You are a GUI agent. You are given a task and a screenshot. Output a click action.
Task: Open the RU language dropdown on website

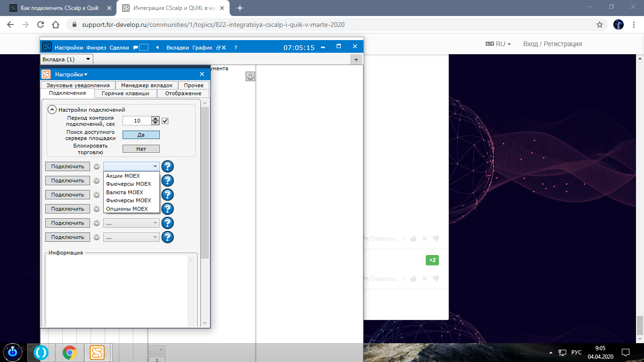click(x=498, y=44)
